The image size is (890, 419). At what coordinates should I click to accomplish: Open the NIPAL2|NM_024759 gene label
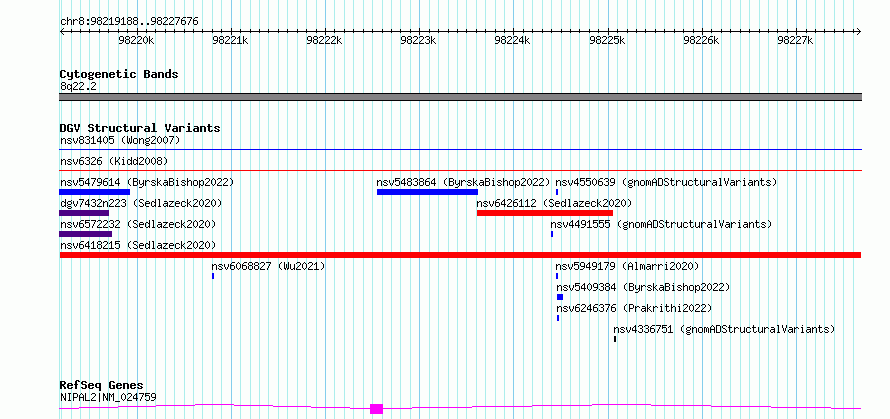[x=108, y=397]
